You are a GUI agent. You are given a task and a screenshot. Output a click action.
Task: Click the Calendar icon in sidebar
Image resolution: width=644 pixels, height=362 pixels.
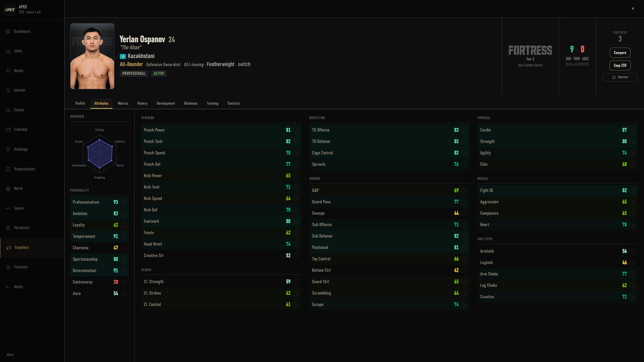tap(8, 130)
